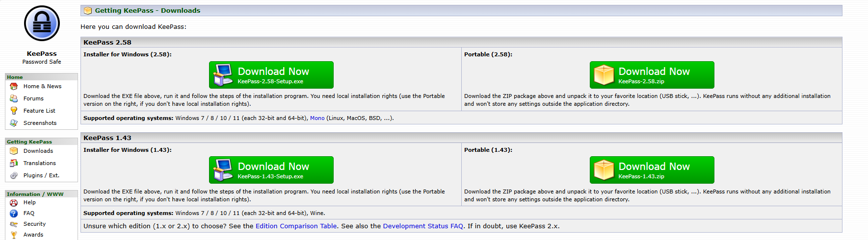The height and width of the screenshot is (240, 868).
Task: Click box icon on KeePass-1.43.zip button
Action: click(604, 170)
